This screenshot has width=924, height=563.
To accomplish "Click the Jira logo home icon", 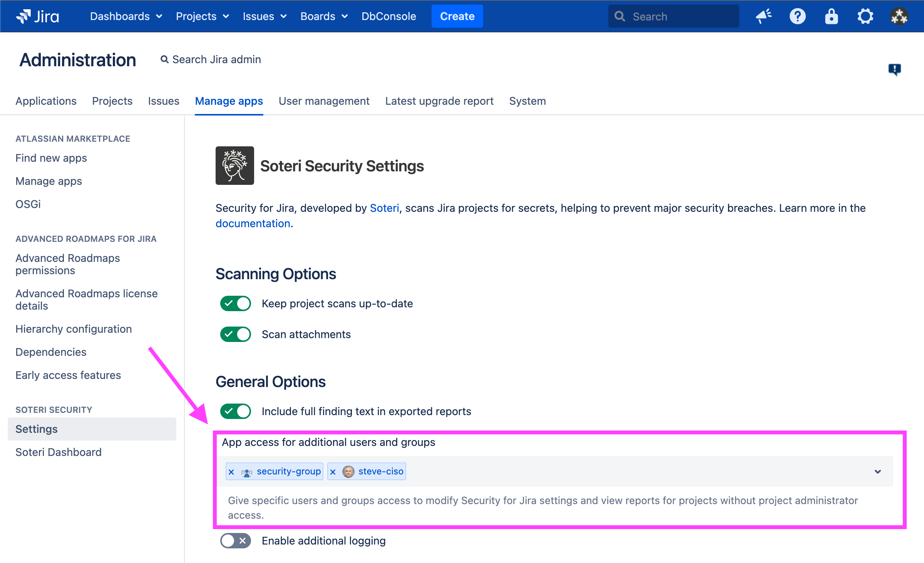I will point(37,16).
